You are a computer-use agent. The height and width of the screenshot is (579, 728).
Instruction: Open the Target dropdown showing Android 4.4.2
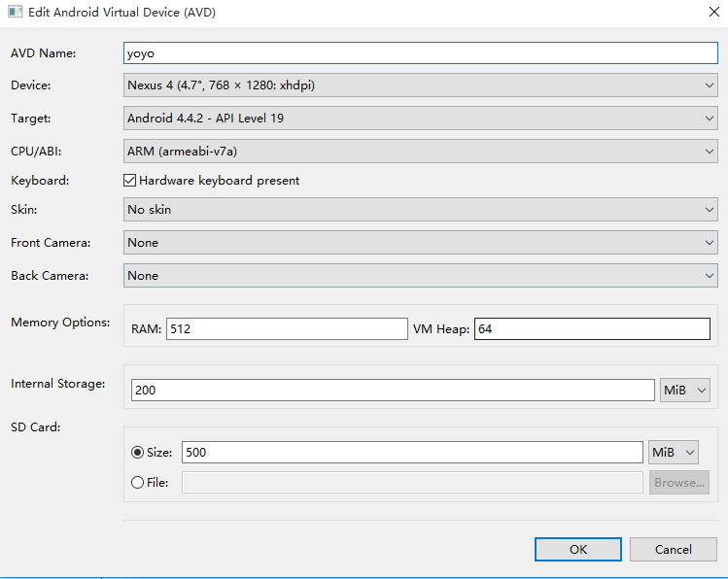pos(421,119)
